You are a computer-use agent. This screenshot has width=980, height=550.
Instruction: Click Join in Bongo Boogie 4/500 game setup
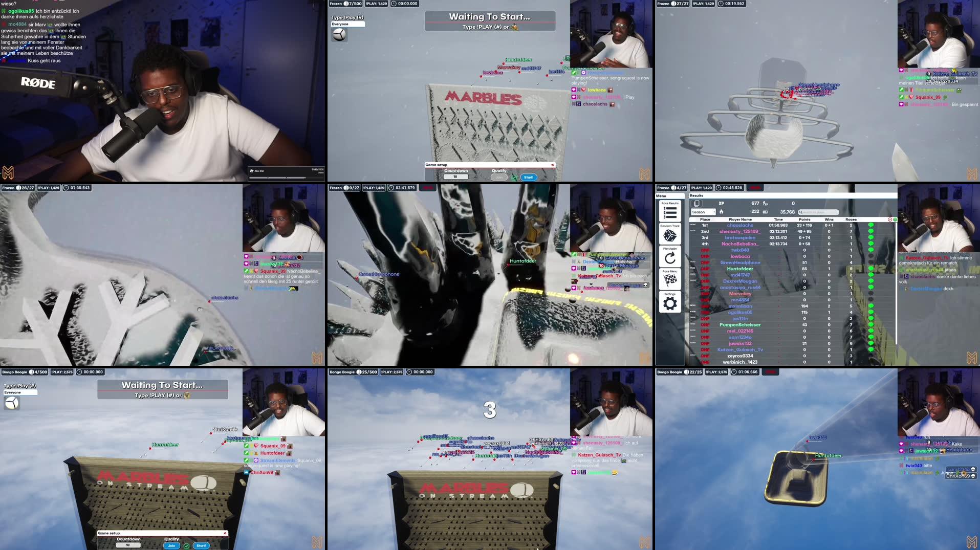171,546
